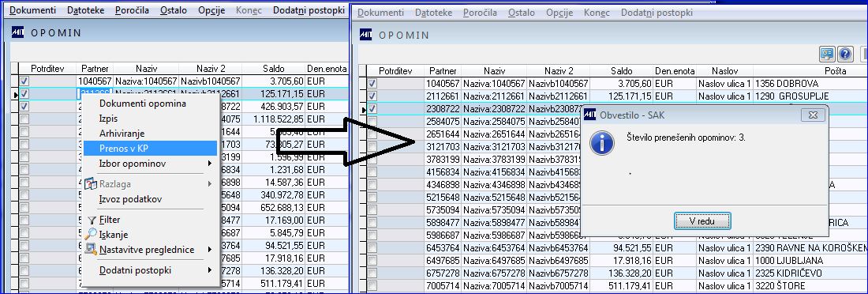Expand Izbor opominov submenu arrow
The width and height of the screenshot is (868, 294).
210,164
